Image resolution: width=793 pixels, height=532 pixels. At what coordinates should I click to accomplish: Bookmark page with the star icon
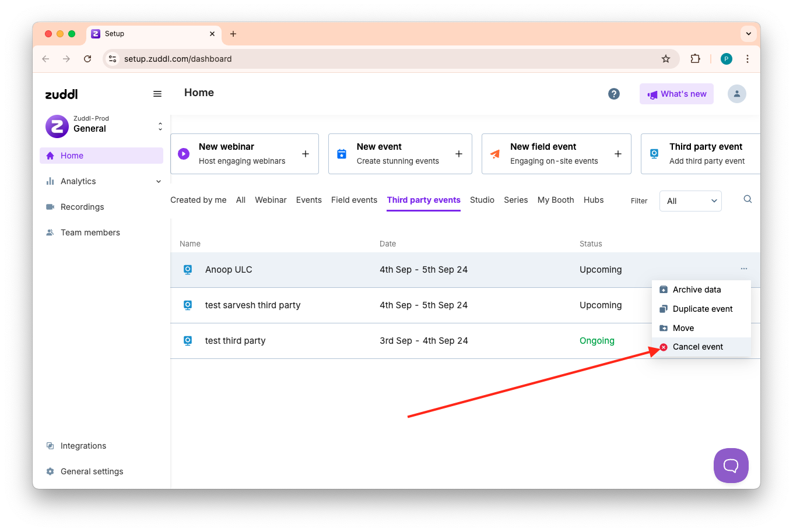[x=665, y=59]
